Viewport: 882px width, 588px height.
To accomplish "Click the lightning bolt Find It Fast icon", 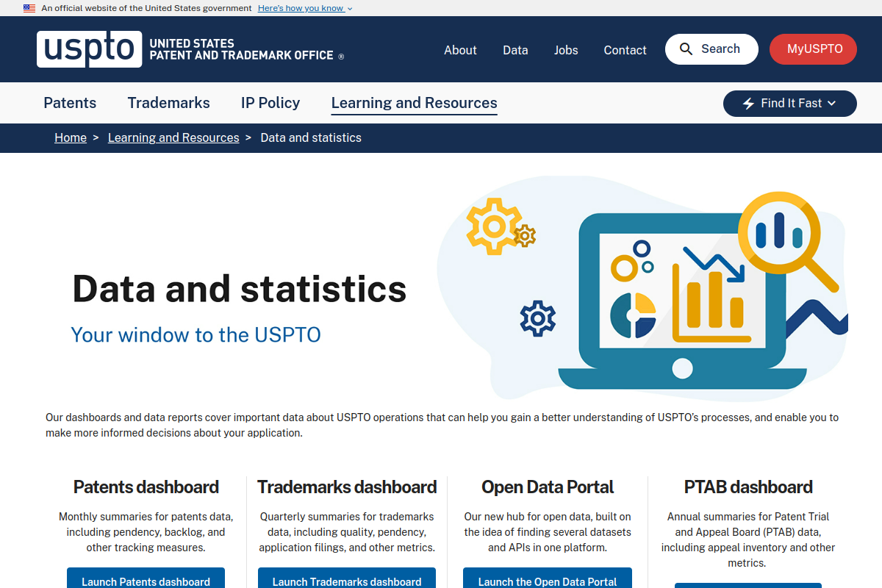I will click(x=748, y=104).
